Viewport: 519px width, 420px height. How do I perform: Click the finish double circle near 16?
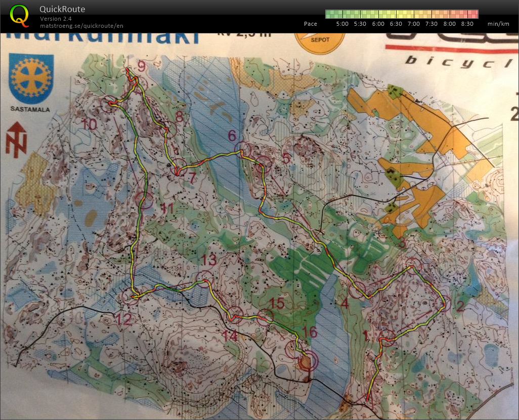pyautogui.click(x=306, y=361)
